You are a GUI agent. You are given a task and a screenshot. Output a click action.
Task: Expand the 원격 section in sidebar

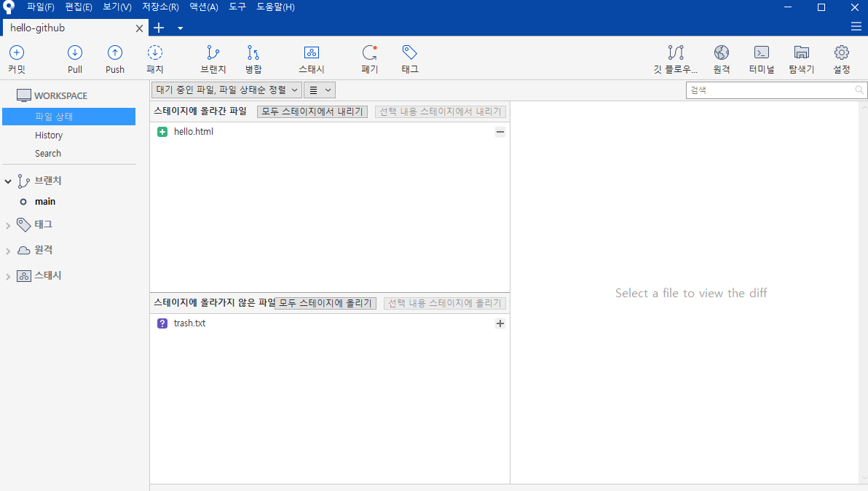pyautogui.click(x=8, y=251)
